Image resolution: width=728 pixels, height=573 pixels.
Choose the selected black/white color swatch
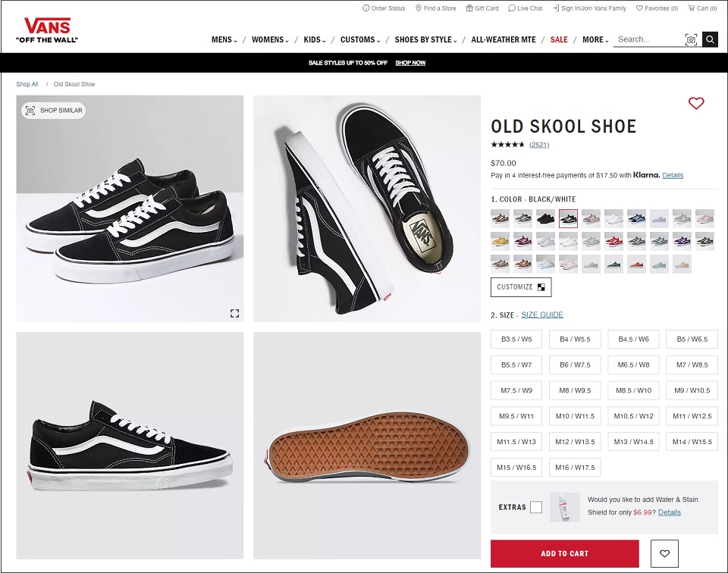pos(568,218)
